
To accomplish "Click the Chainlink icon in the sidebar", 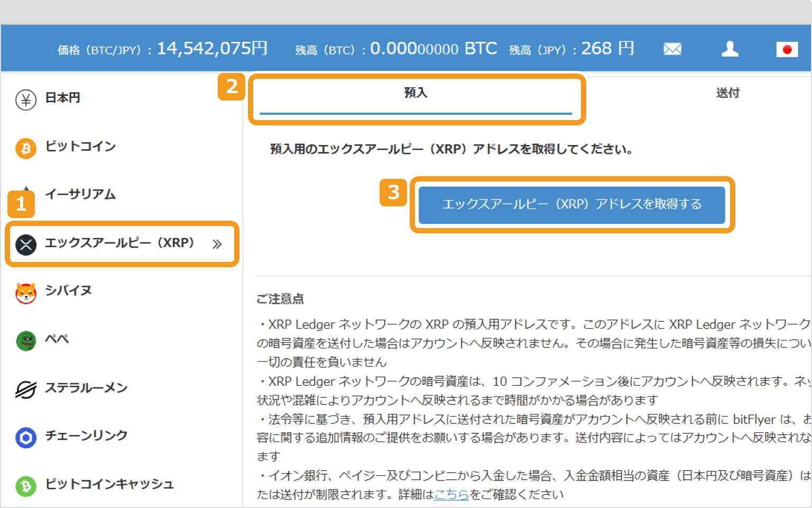I will 25,437.
